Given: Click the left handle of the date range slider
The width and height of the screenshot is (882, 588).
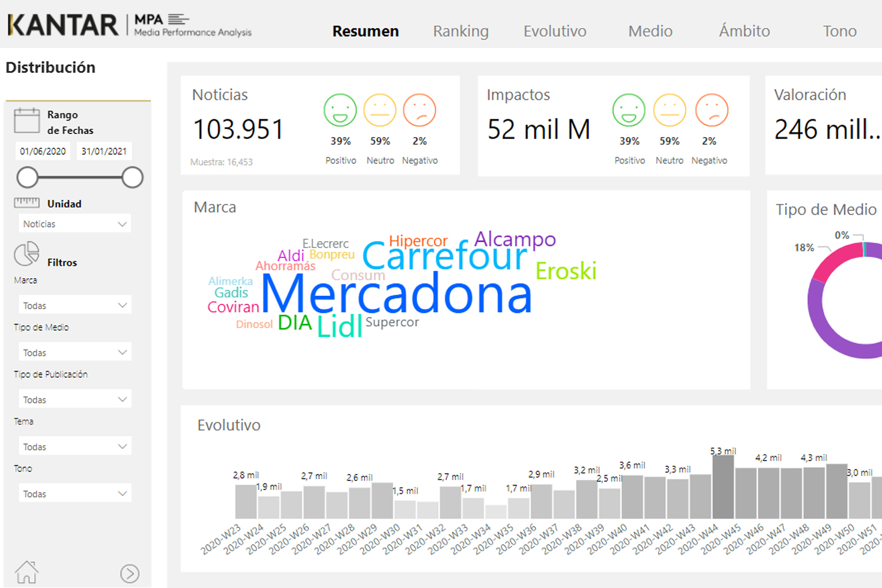Looking at the screenshot, I should click(27, 177).
